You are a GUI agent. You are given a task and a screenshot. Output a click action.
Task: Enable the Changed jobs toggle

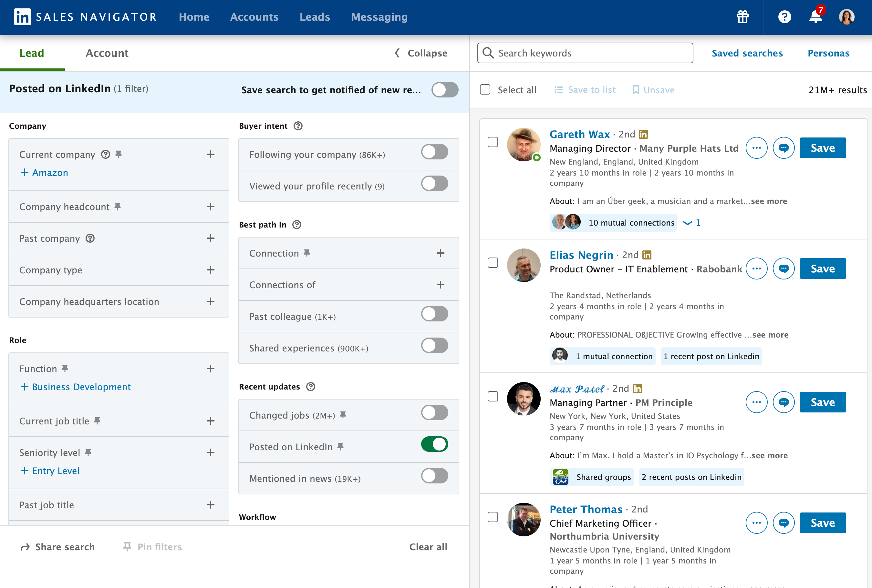(x=434, y=413)
